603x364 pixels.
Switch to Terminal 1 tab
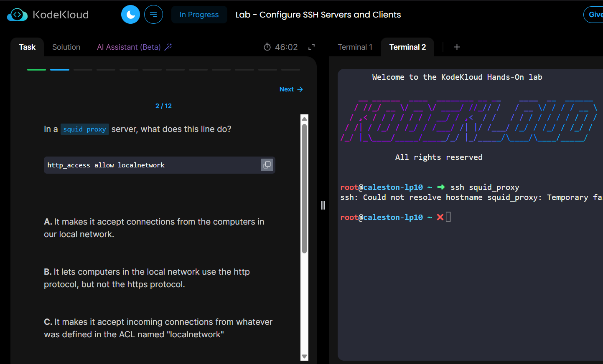click(355, 47)
